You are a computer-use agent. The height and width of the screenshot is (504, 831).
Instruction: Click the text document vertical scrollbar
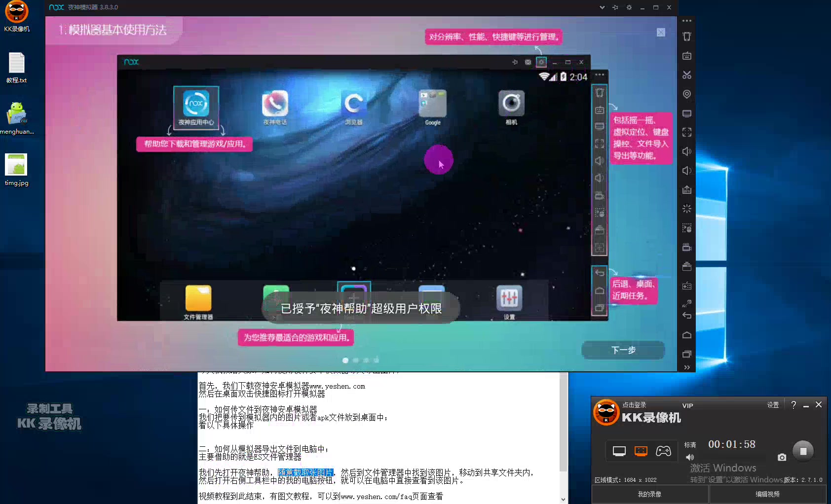tap(563, 422)
